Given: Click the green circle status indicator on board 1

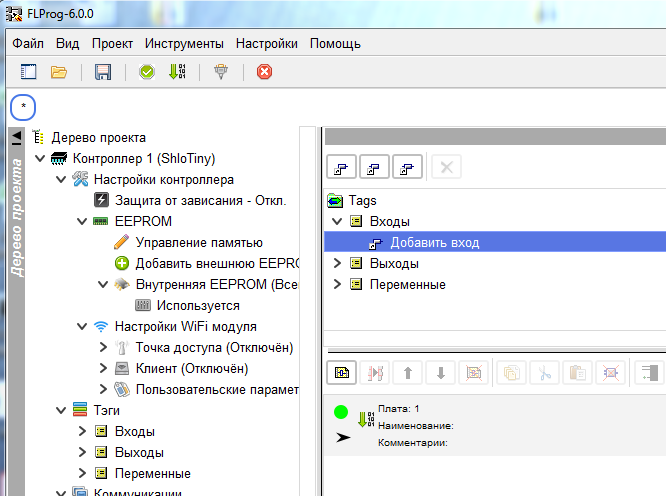Looking at the screenshot, I should coord(341,411).
